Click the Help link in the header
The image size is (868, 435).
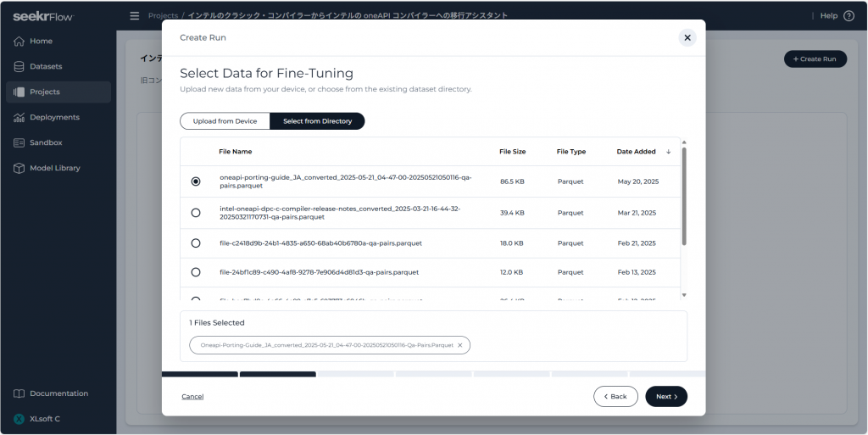[829, 15]
